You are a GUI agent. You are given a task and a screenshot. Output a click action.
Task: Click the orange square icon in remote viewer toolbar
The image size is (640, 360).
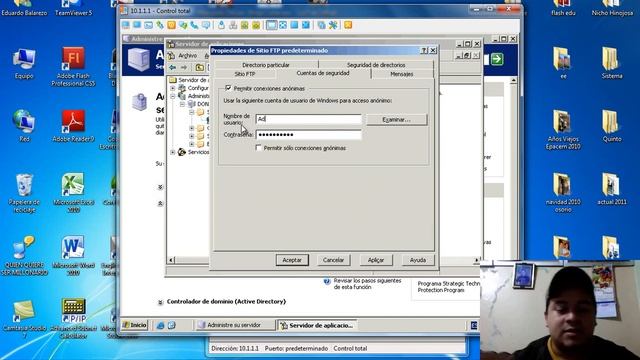pos(171,25)
